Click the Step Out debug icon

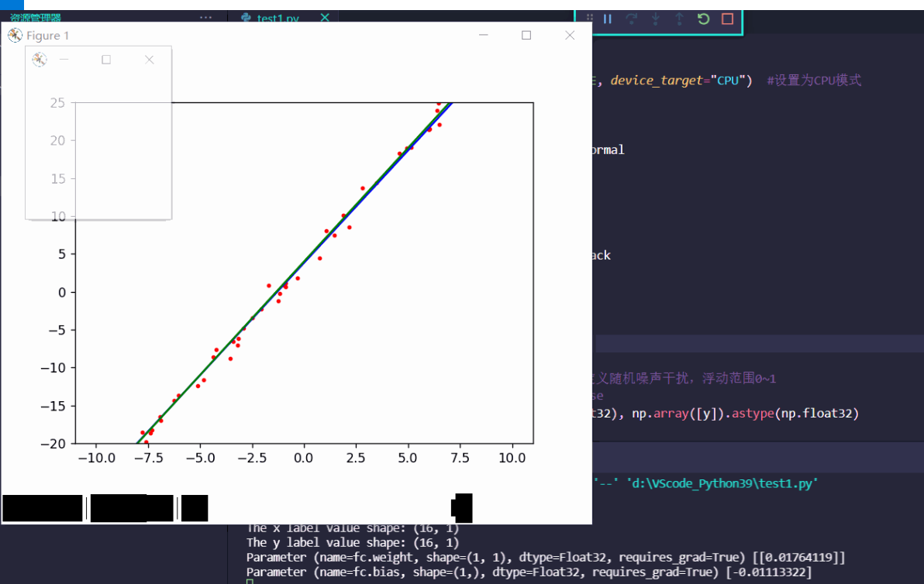[x=679, y=19]
